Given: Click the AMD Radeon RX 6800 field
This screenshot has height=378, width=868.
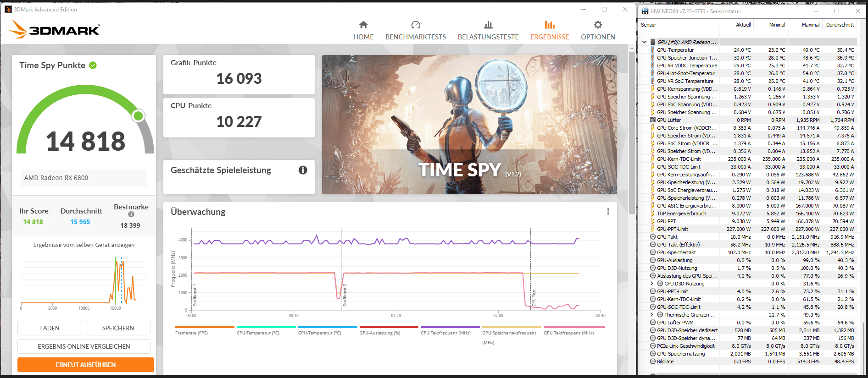Looking at the screenshot, I should [x=84, y=178].
